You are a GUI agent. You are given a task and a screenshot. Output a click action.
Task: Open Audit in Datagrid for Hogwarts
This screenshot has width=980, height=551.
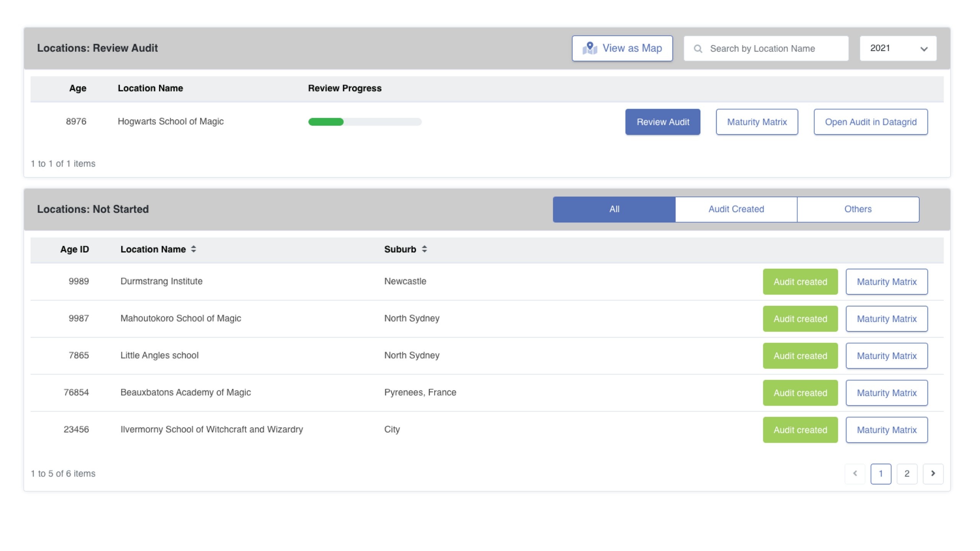point(871,122)
